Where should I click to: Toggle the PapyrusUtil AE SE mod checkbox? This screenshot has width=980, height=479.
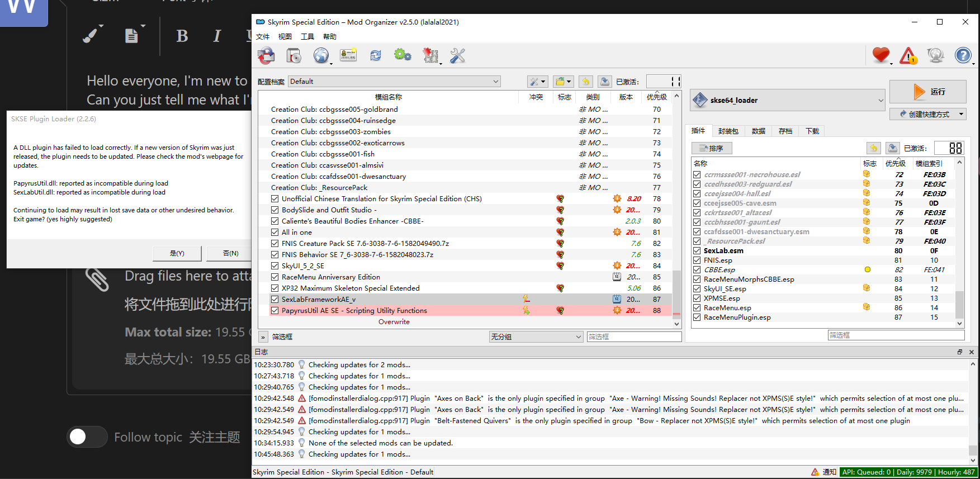pyautogui.click(x=275, y=310)
